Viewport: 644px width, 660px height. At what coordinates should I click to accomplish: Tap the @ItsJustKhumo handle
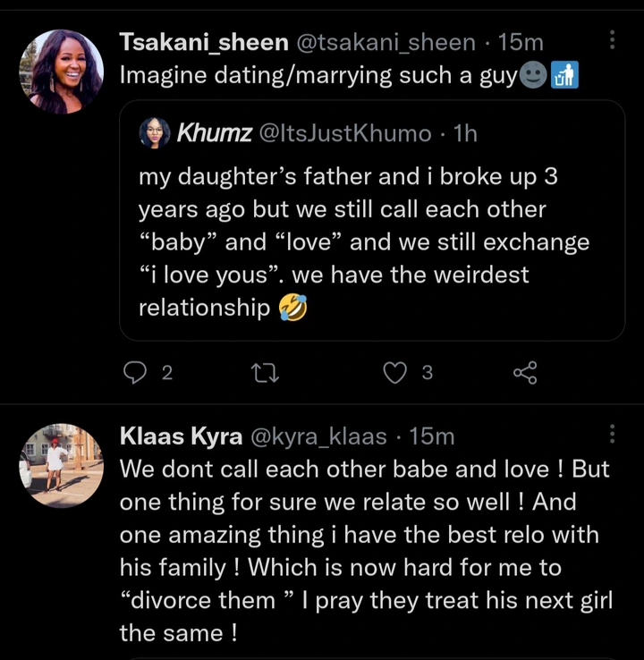[344, 133]
